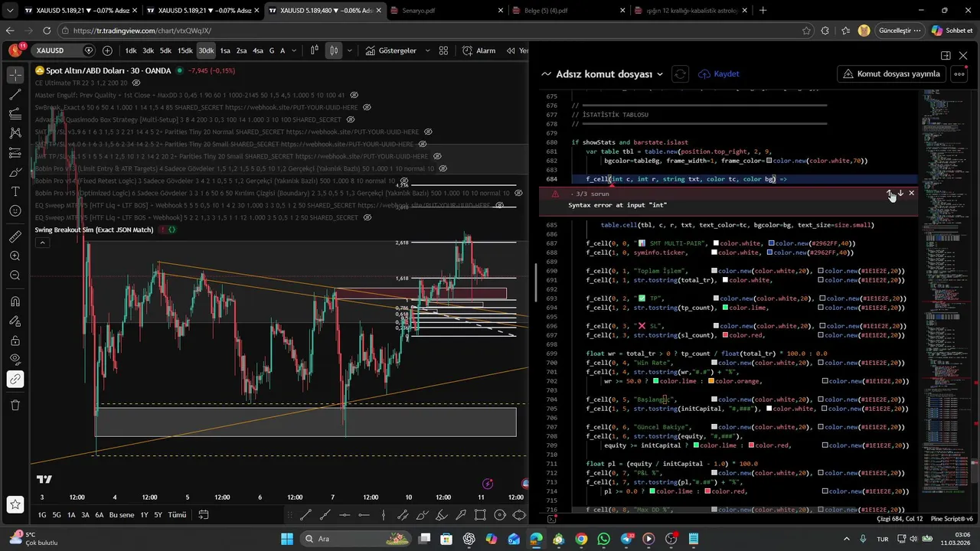Open the patterns tool in left sidebar

[x=15, y=133]
